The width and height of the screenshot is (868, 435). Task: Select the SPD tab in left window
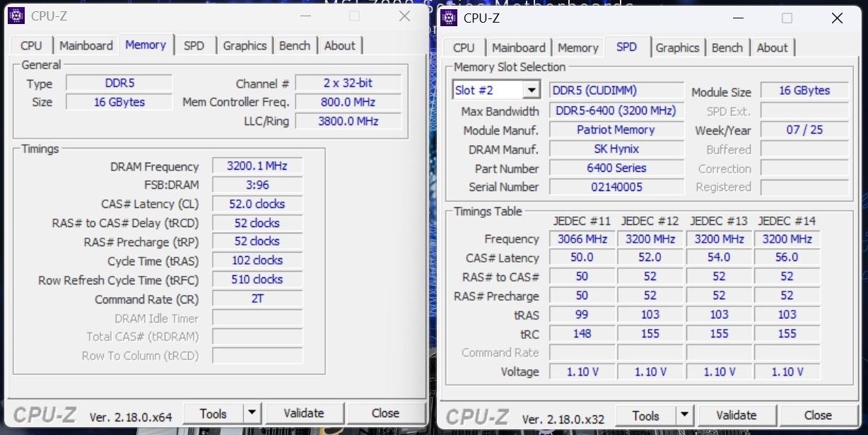click(194, 45)
